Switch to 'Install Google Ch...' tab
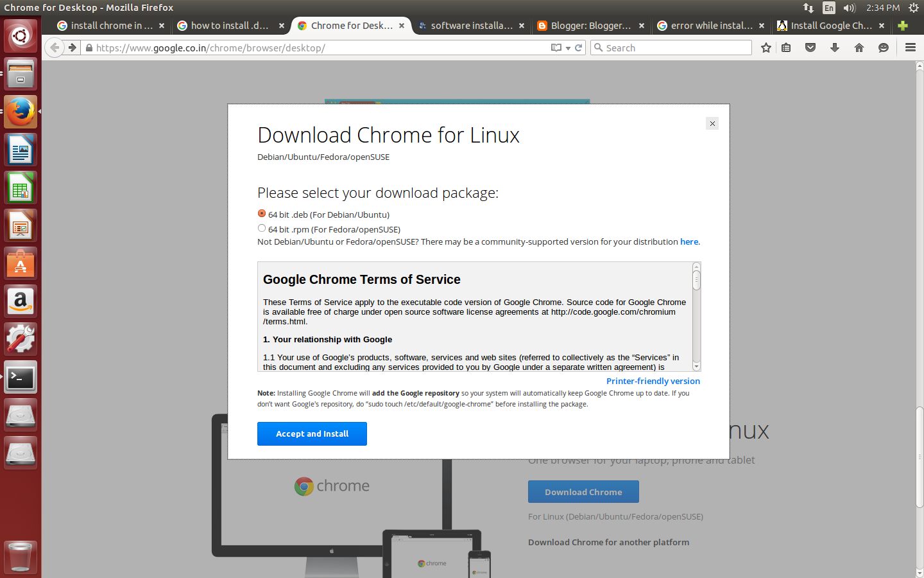Viewport: 924px width, 578px height. click(831, 26)
